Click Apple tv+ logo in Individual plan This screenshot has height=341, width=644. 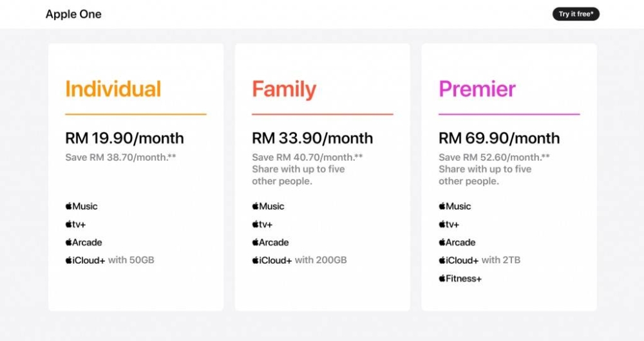[x=75, y=224]
